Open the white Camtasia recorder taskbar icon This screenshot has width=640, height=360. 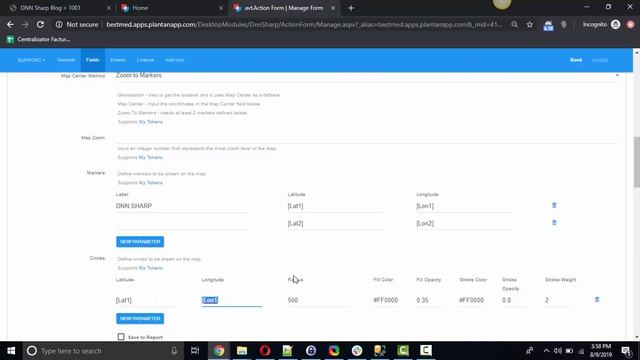point(426,351)
